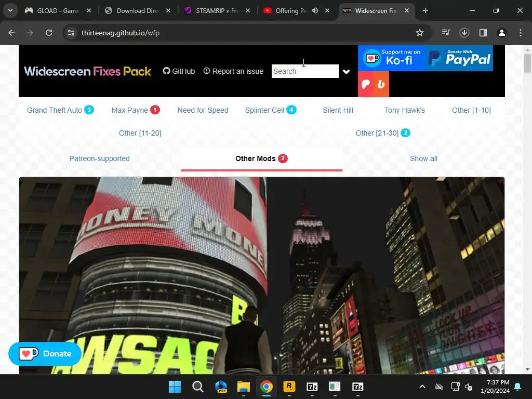Viewport: 532px width, 399px height.
Task: Click the page vertical scrollbar thumb
Action: 527,63
